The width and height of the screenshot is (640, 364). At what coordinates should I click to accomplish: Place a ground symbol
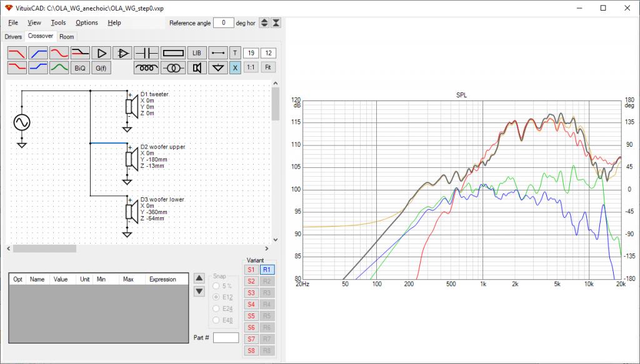(x=218, y=67)
